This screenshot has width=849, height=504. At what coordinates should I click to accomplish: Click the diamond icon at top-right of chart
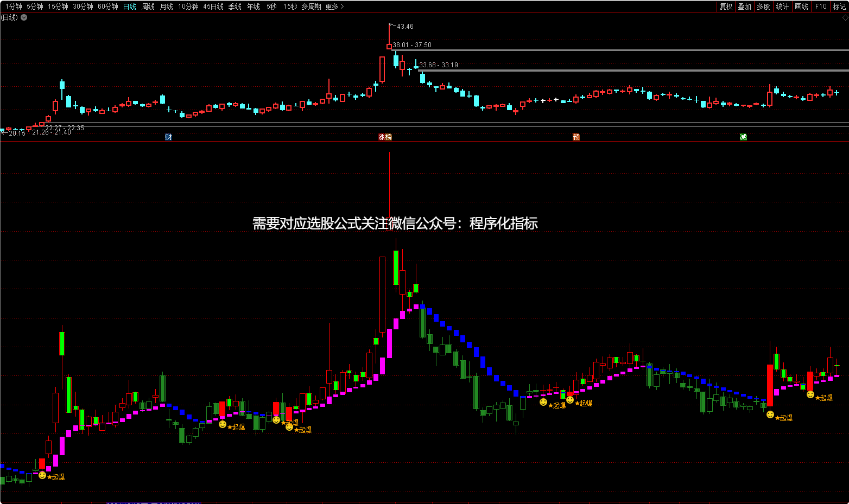tap(845, 17)
